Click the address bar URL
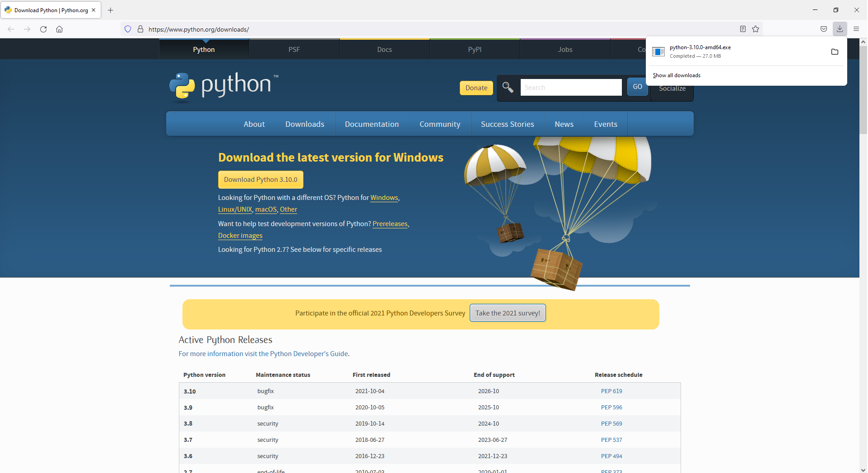This screenshot has width=868, height=473. [x=199, y=29]
